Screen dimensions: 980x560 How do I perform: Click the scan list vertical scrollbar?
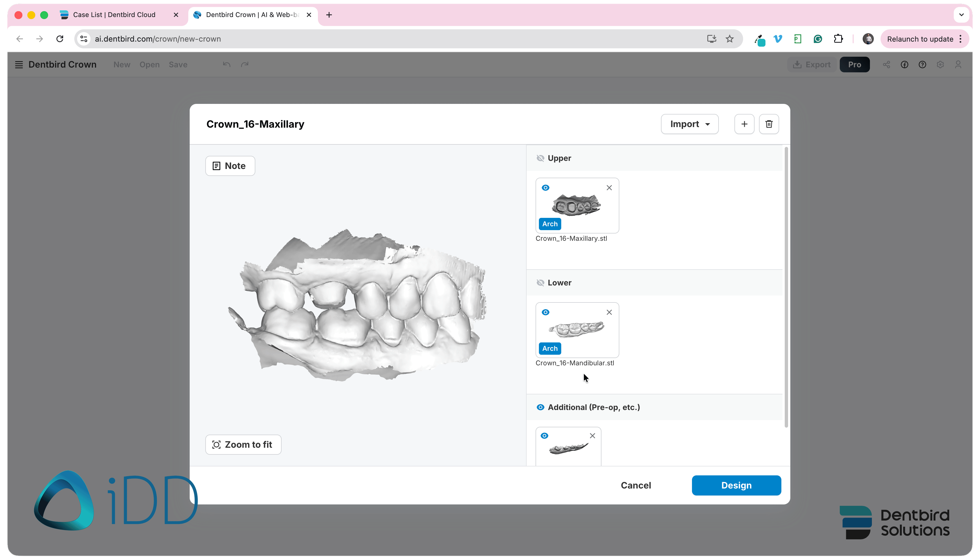pos(786,287)
